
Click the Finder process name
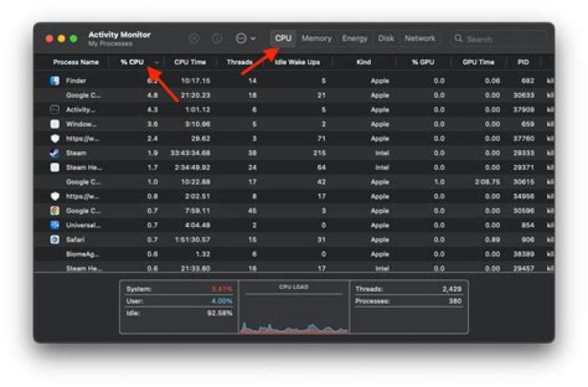[x=76, y=81]
